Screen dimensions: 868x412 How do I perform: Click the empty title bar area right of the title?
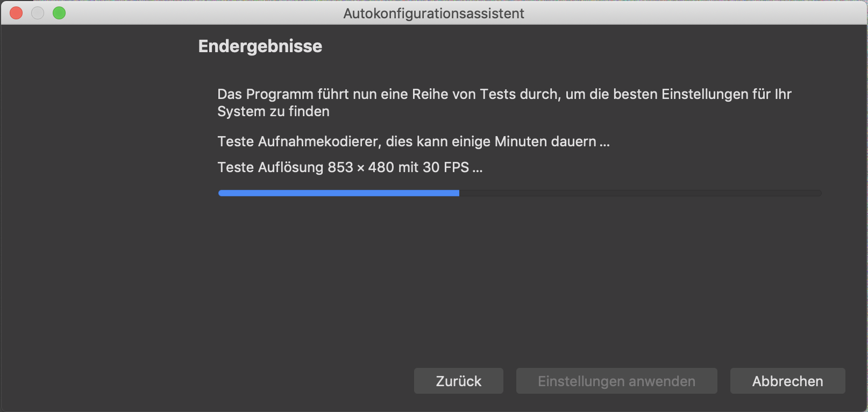coord(694,13)
